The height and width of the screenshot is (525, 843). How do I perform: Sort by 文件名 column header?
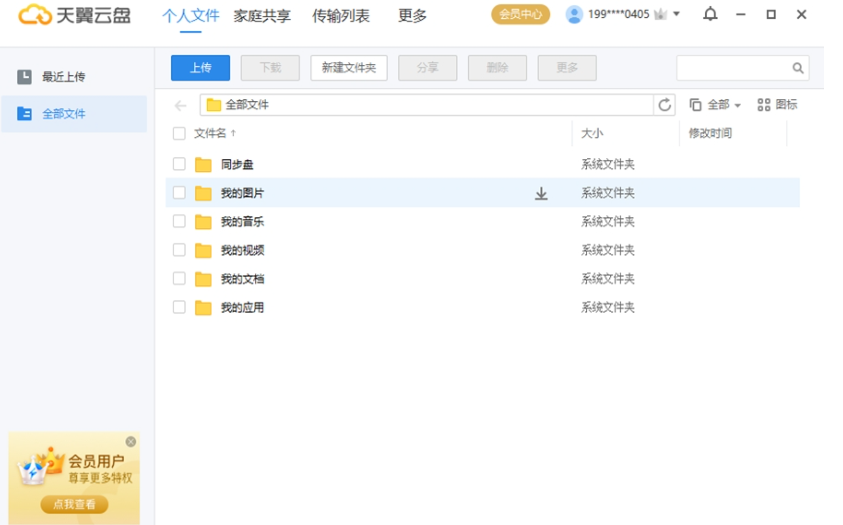215,133
